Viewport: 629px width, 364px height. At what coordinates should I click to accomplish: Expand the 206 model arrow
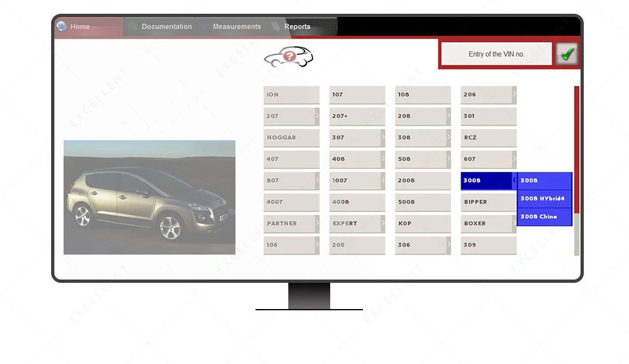coord(514,95)
